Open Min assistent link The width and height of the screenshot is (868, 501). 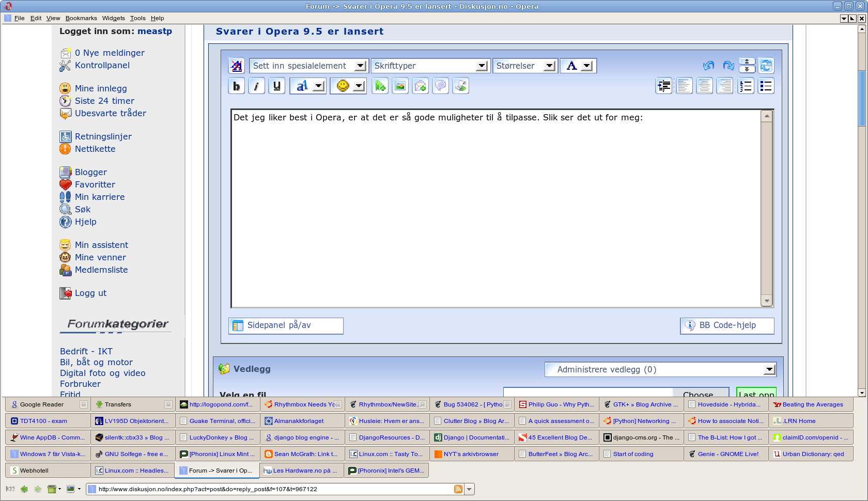(101, 245)
